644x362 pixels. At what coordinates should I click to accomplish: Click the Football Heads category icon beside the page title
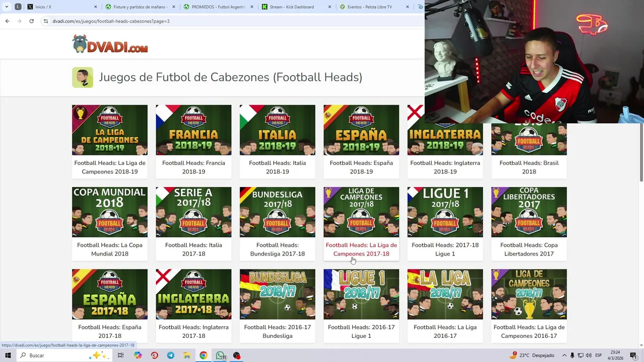pyautogui.click(x=83, y=77)
